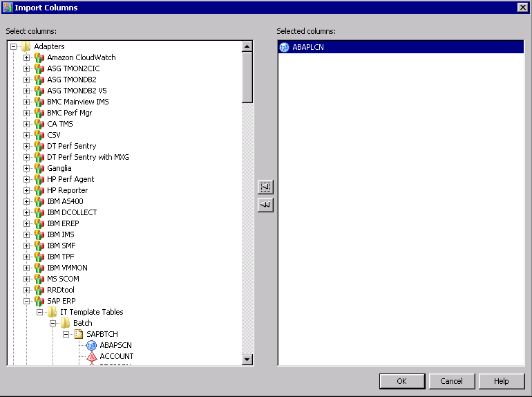Click the IBM VMMON adapter icon

pyautogui.click(x=39, y=268)
